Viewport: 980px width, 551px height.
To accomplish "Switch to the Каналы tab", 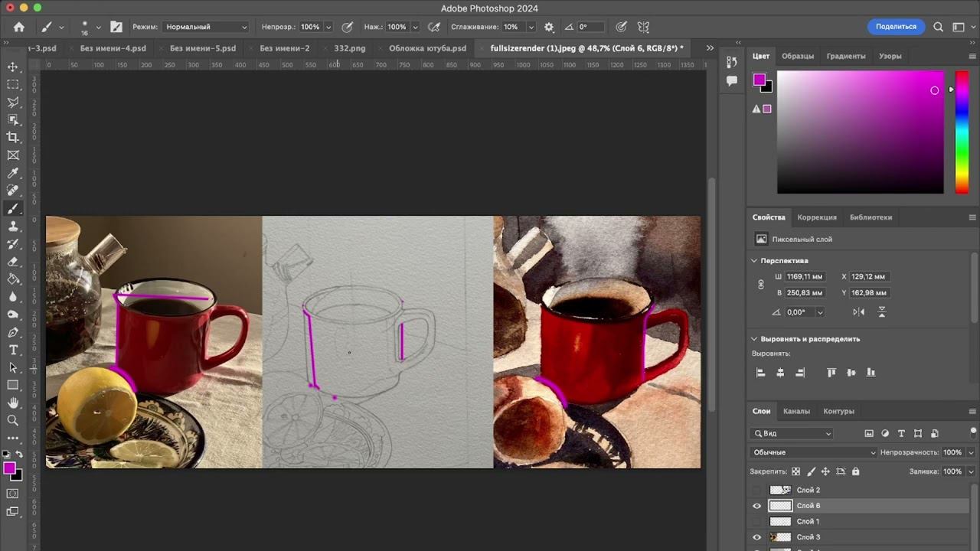I will point(796,411).
